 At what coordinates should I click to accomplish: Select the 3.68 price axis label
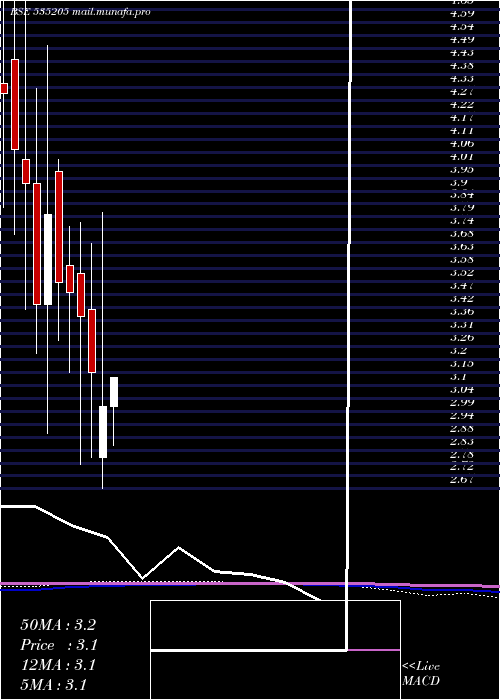click(x=462, y=233)
